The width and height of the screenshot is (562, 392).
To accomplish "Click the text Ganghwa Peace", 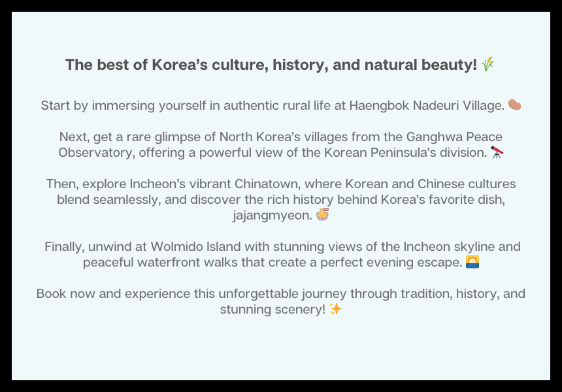I will pyautogui.click(x=454, y=137).
